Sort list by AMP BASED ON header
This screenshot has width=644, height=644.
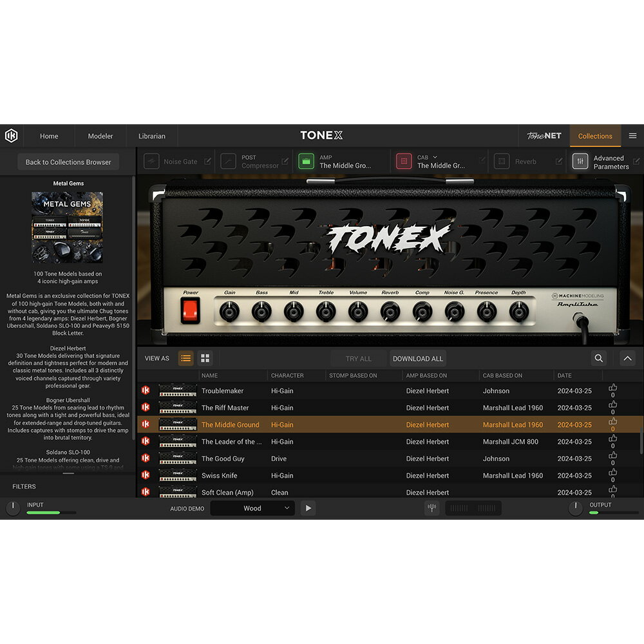pos(426,375)
